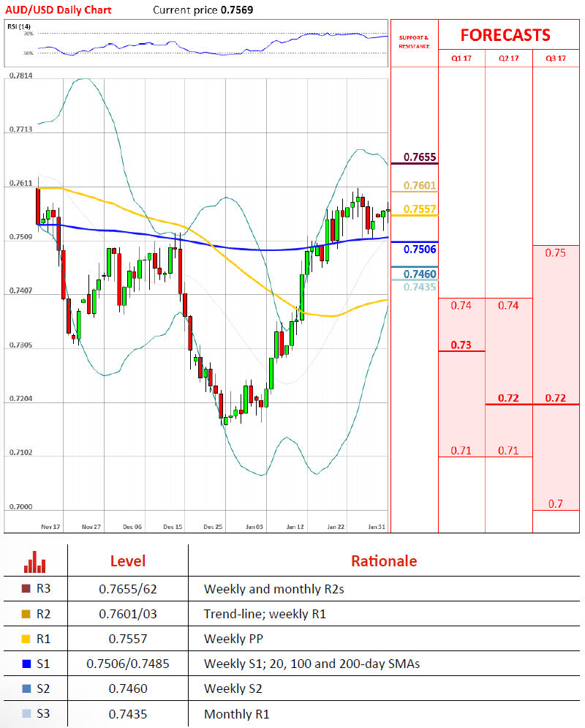Click the Level column header
The width and height of the screenshot is (585, 728).
pyautogui.click(x=127, y=561)
